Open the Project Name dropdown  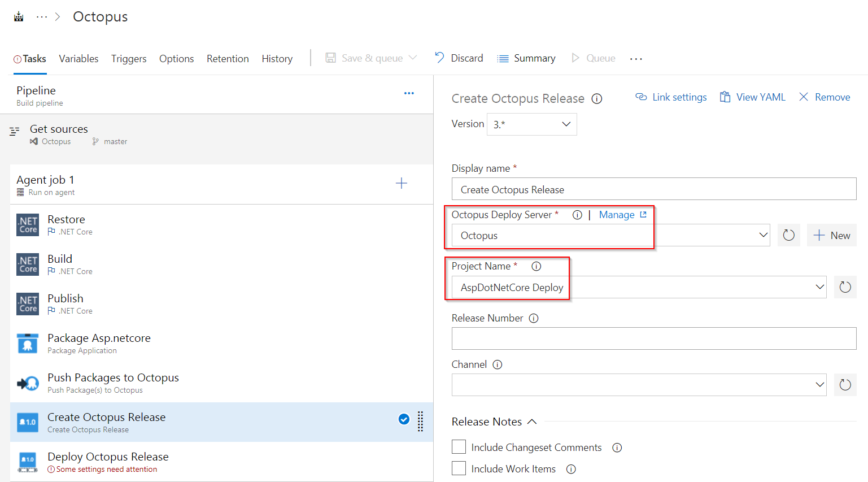[x=639, y=287]
